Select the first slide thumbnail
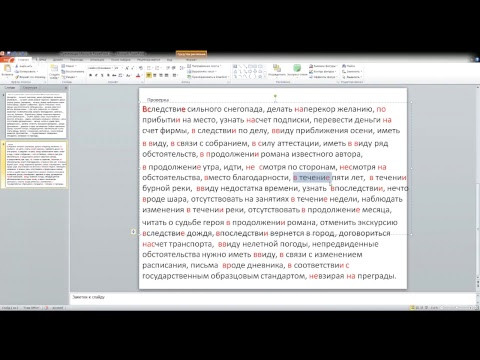Image resolution: width=480 pixels, height=360 pixels. [x=36, y=115]
